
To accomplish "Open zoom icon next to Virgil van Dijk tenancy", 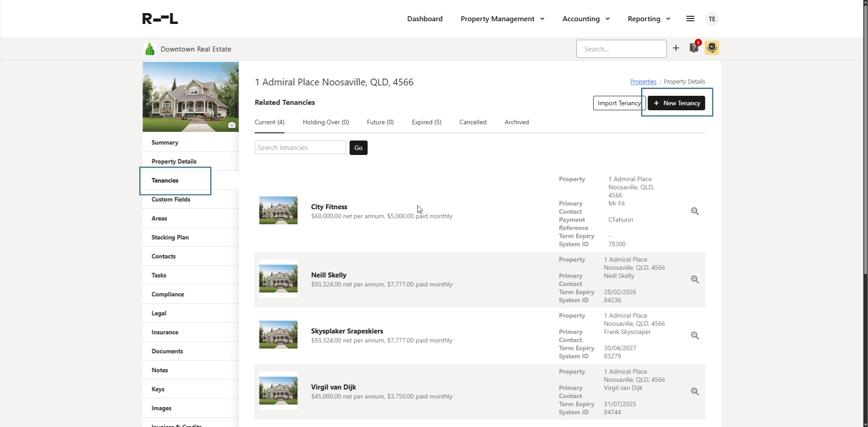I will 695,391.
